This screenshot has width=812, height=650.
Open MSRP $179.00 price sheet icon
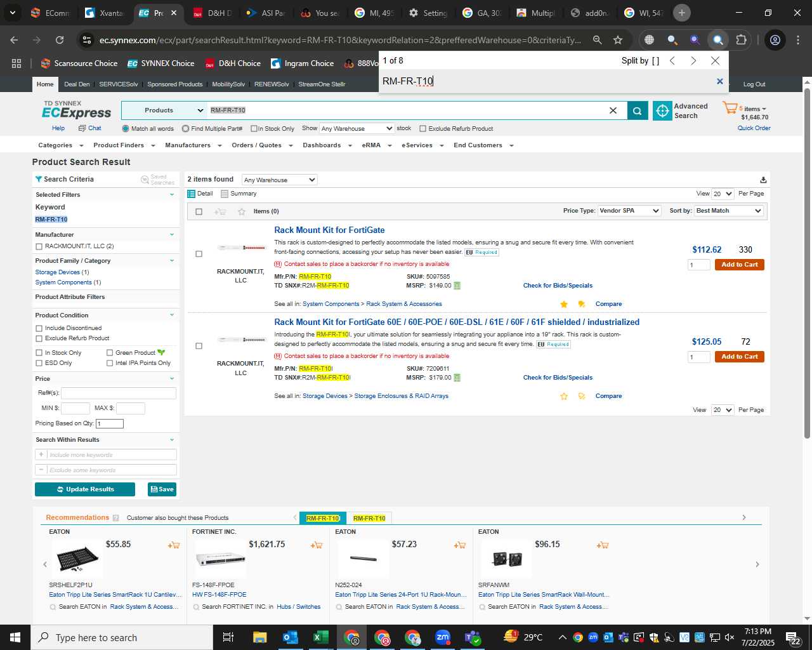pyautogui.click(x=457, y=378)
